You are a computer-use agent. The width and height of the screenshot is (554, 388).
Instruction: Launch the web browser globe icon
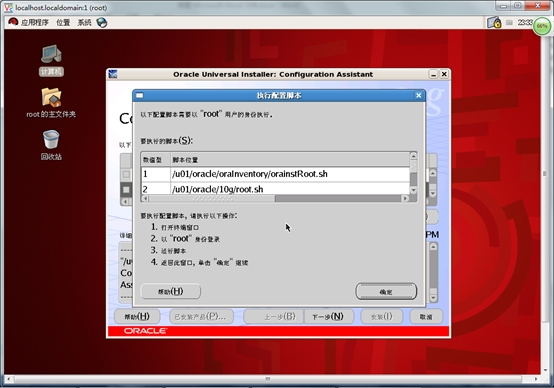102,23
